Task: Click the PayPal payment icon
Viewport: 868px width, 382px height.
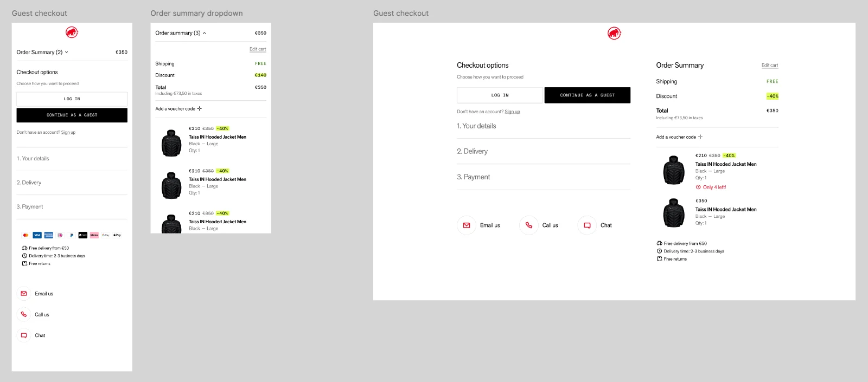Action: click(x=72, y=235)
